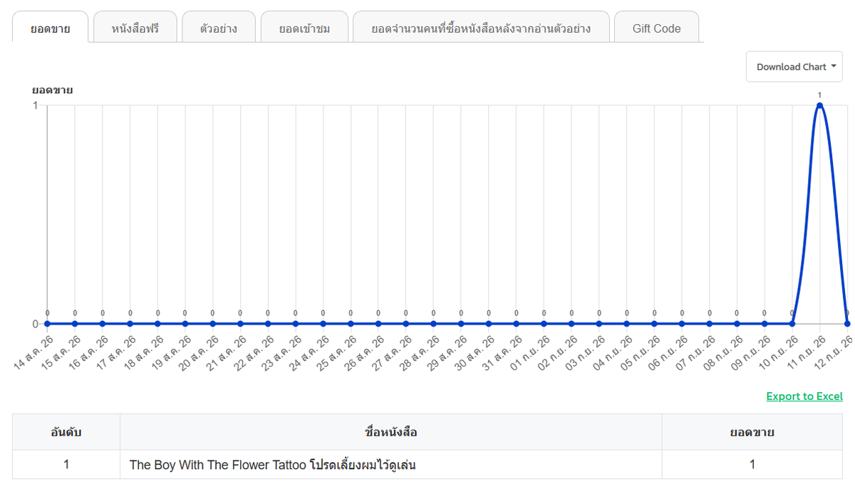
Task: Select the ตัวอย่าง tab
Action: (x=219, y=28)
